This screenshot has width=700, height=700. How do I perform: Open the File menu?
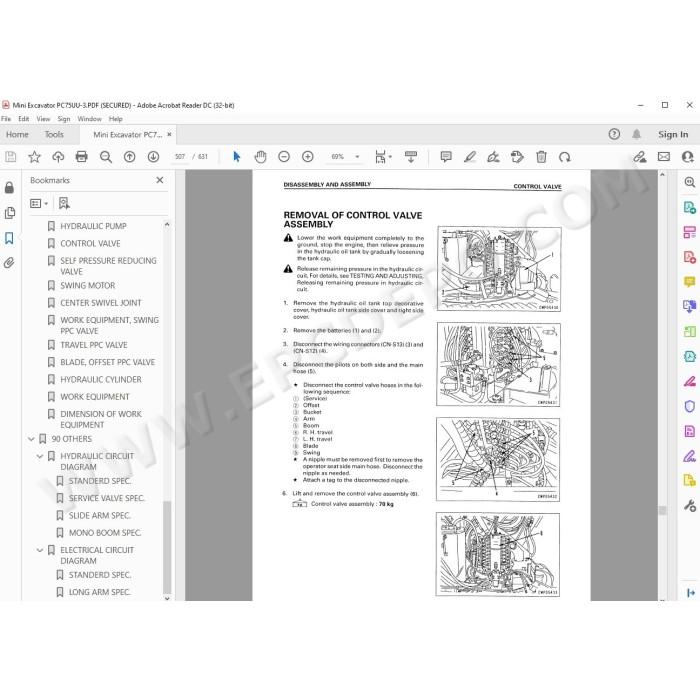point(6,119)
